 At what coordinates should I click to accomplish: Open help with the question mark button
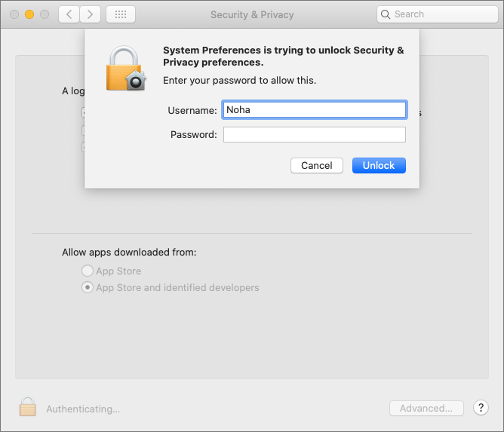(481, 408)
